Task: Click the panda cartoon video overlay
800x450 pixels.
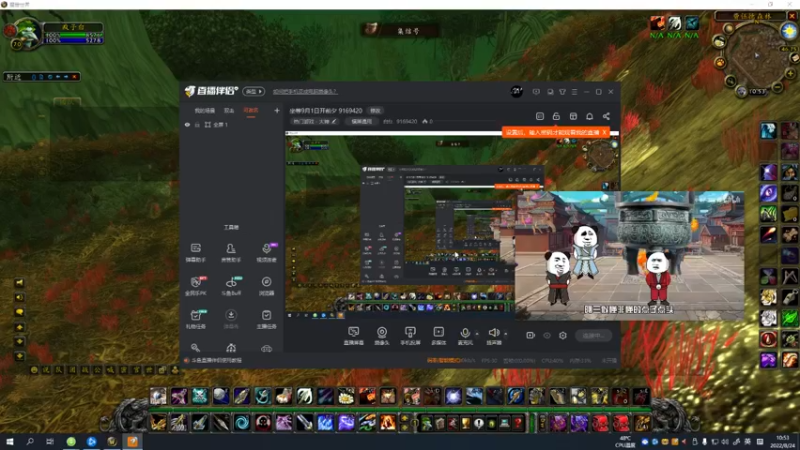Action: tap(629, 256)
